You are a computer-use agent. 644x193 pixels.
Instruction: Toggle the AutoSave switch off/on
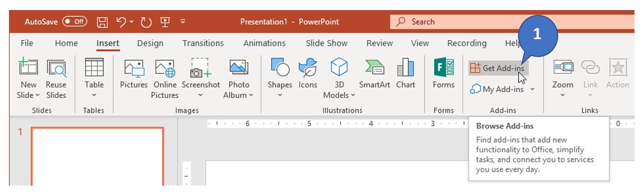pyautogui.click(x=75, y=22)
